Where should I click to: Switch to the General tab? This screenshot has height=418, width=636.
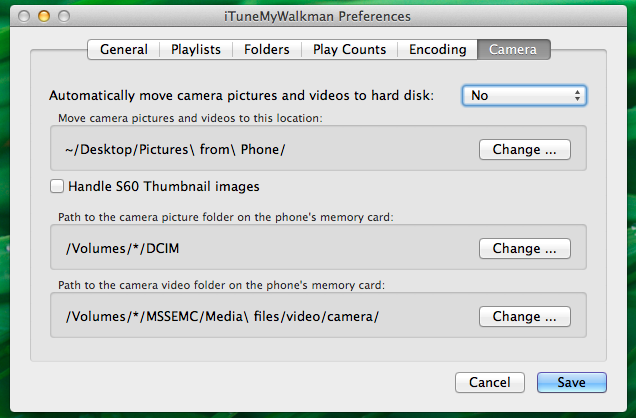coord(124,49)
